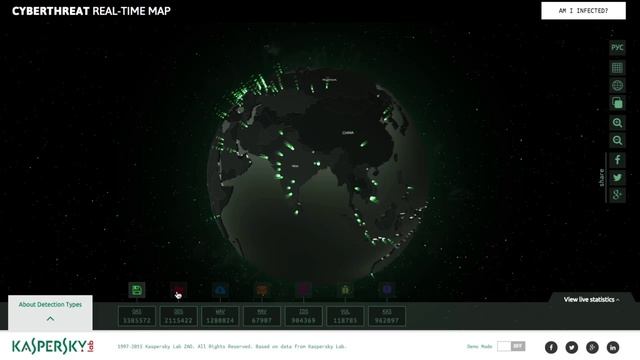
Task: Share on Facebook from the right sidebar
Action: pyautogui.click(x=617, y=160)
